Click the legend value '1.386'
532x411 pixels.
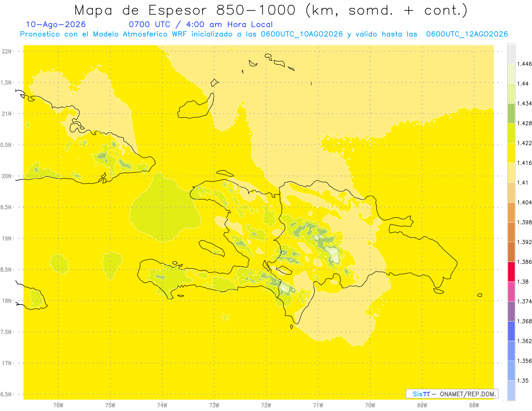[x=524, y=262]
